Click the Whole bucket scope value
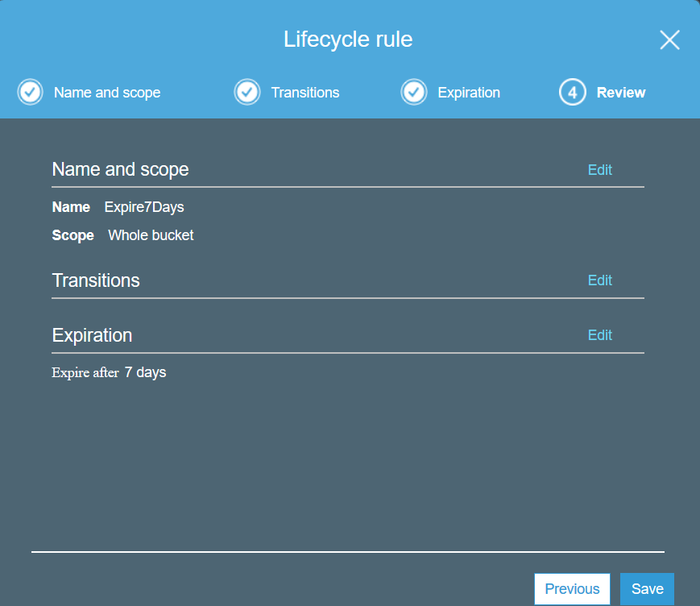This screenshot has height=606, width=700. coord(151,235)
